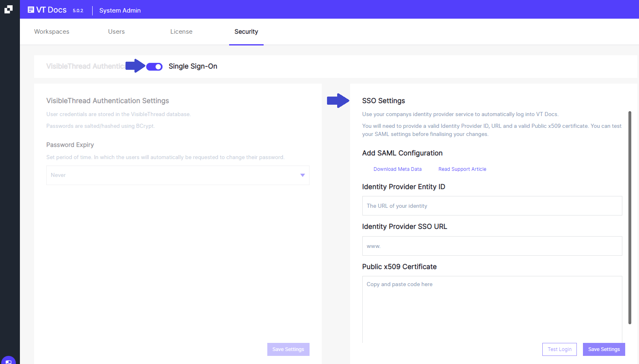
Task: Focus the Identity Provider Entity ID field
Action: [492, 206]
